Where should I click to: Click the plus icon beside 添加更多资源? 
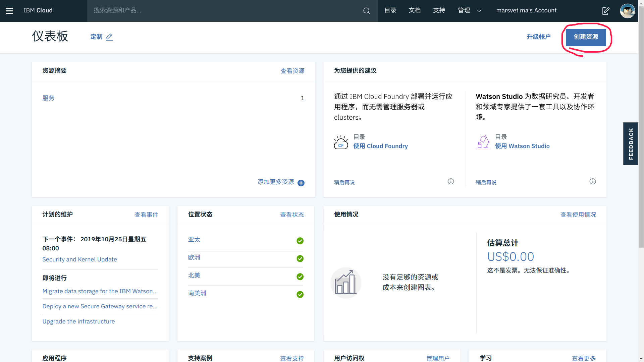click(x=301, y=183)
